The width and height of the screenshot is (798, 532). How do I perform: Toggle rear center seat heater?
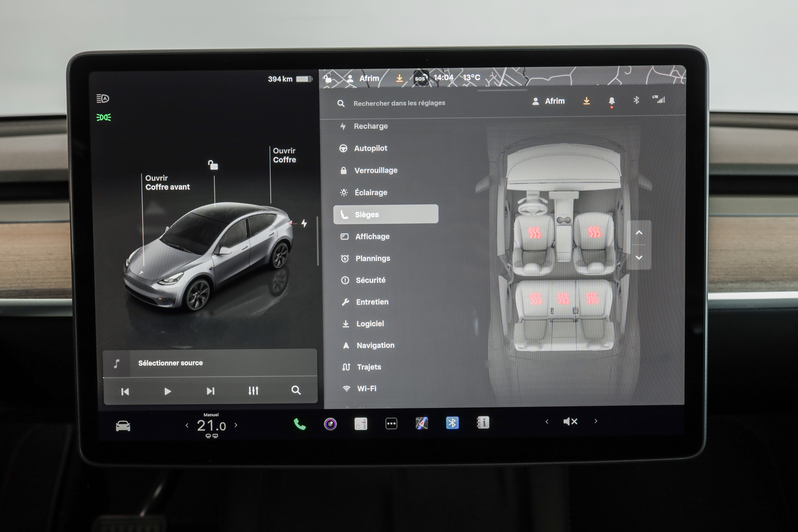pyautogui.click(x=563, y=299)
